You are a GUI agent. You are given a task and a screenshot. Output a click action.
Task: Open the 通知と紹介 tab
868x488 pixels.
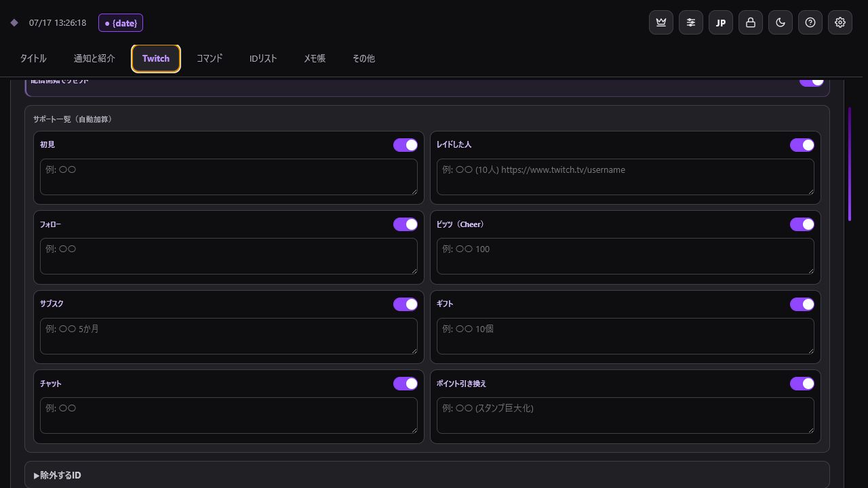click(x=94, y=58)
